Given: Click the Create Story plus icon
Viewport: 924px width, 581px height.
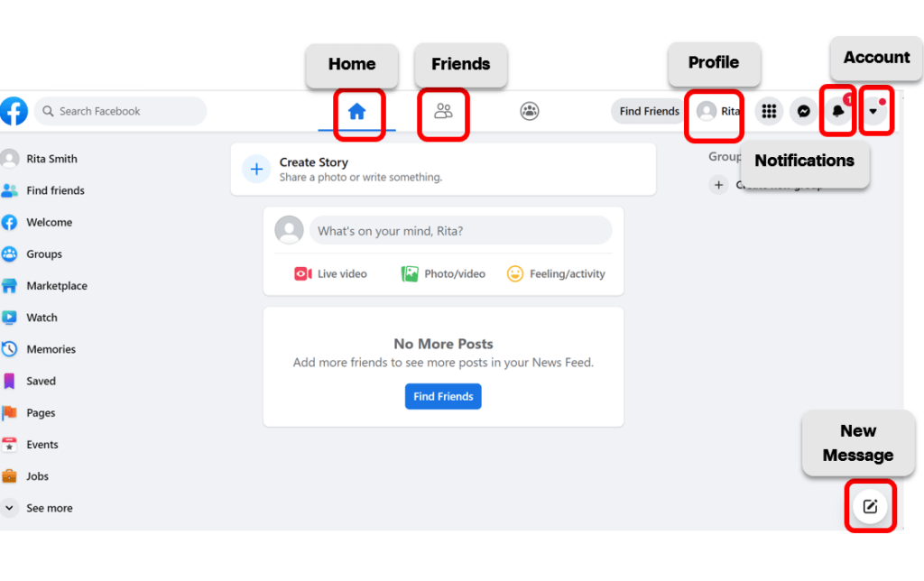Looking at the screenshot, I should tap(256, 169).
